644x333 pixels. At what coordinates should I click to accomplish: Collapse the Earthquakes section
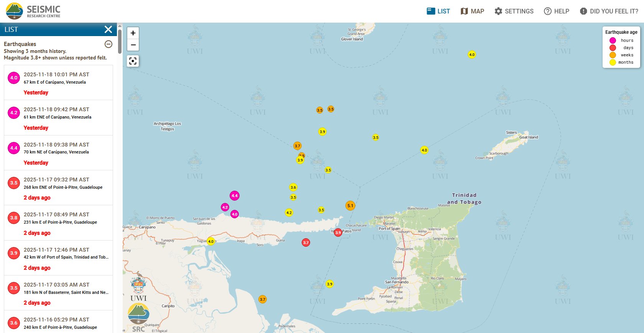coord(108,44)
